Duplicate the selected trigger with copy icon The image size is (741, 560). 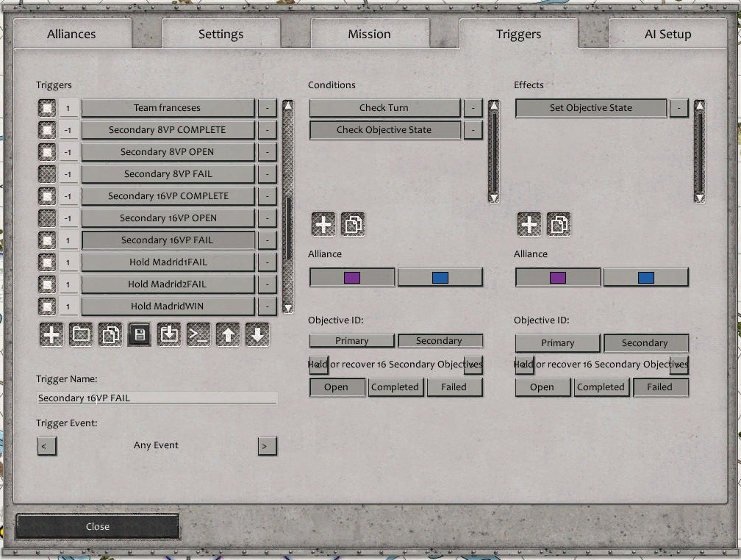(110, 334)
